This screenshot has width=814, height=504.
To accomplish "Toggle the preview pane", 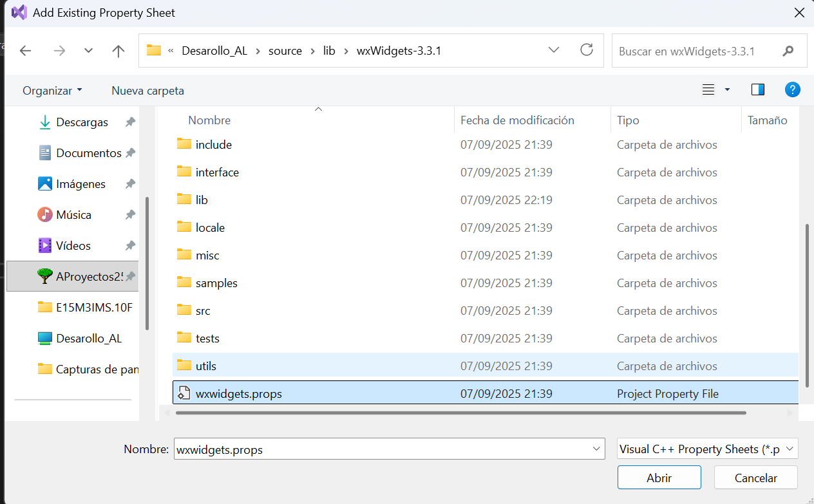I will [x=758, y=90].
